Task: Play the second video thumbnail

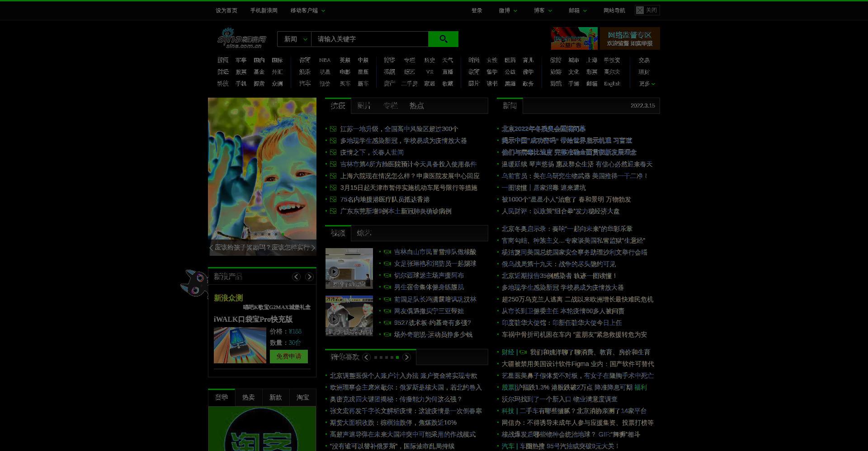Action: (349, 316)
